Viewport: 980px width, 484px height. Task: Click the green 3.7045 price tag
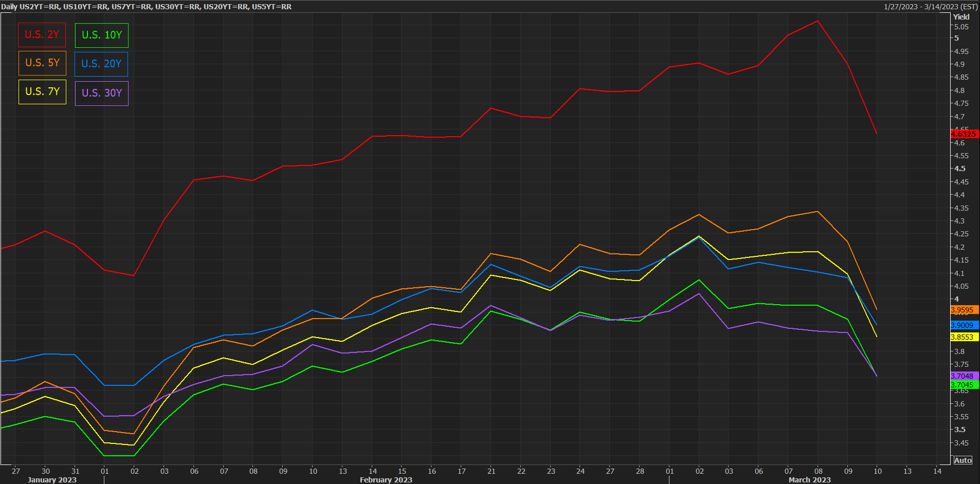(x=965, y=385)
